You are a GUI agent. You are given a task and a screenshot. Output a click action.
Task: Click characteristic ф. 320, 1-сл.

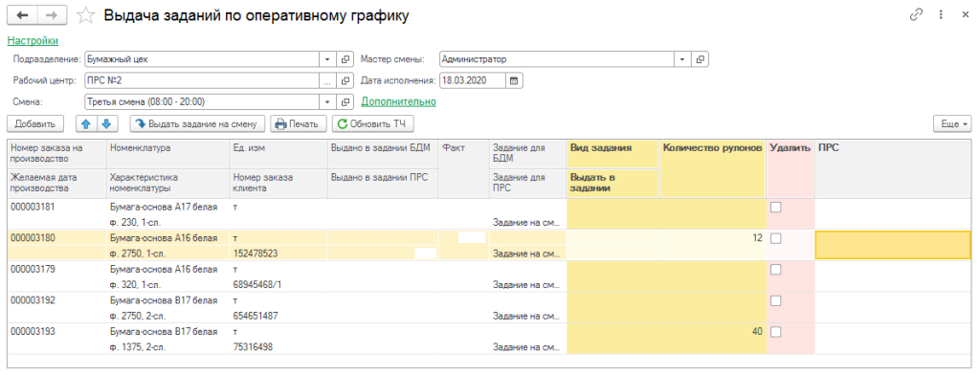point(135,285)
